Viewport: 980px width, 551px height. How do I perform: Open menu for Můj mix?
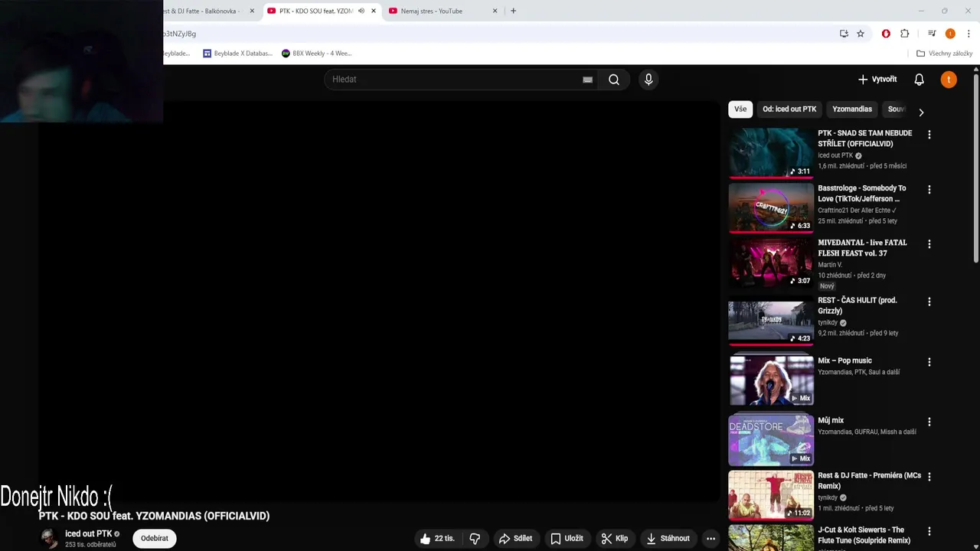(x=929, y=422)
